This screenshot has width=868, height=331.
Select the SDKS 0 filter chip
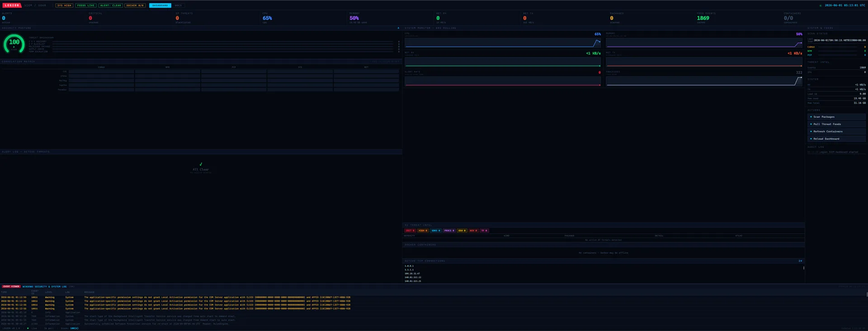[x=436, y=231]
